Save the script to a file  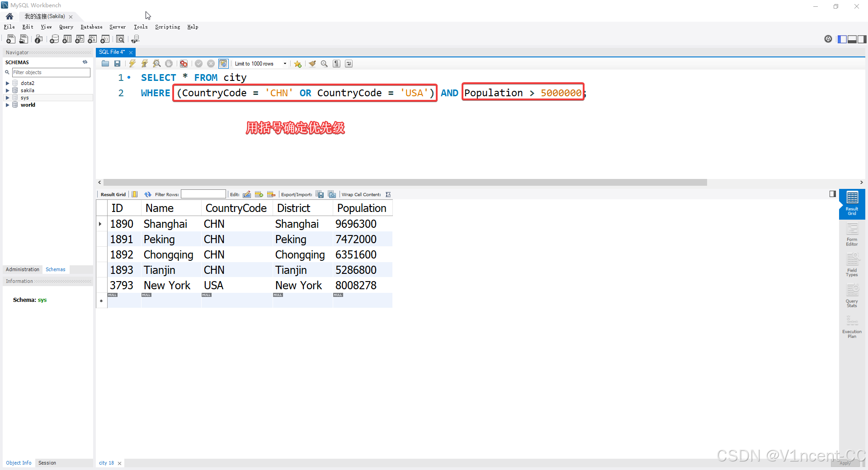(x=118, y=64)
